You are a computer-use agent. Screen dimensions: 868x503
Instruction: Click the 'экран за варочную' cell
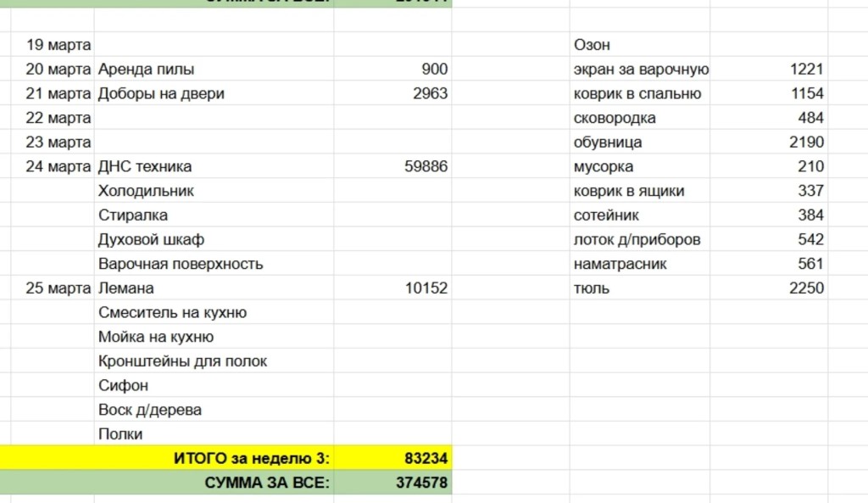tap(641, 70)
